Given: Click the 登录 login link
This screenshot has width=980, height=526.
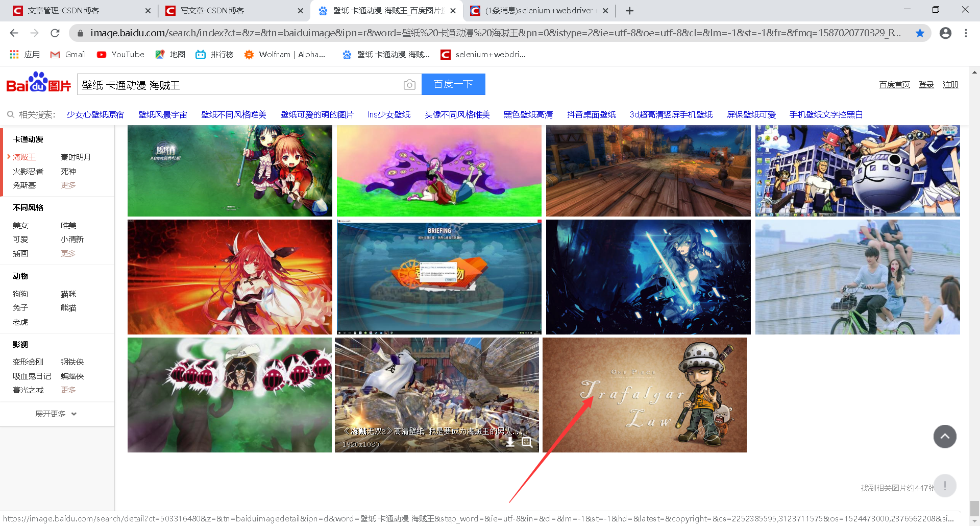Looking at the screenshot, I should pos(926,85).
